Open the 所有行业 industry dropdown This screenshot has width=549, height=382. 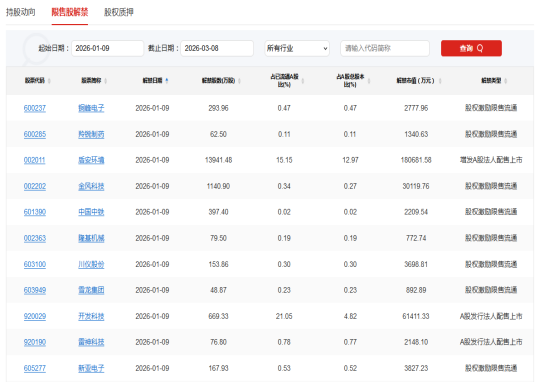297,48
